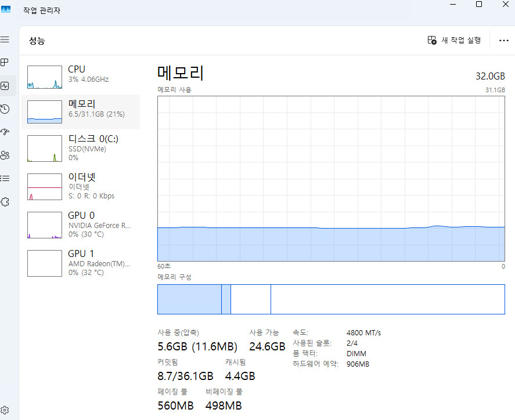Click the 906MB hardware reserved value
The width and height of the screenshot is (515, 420).
pyautogui.click(x=358, y=364)
